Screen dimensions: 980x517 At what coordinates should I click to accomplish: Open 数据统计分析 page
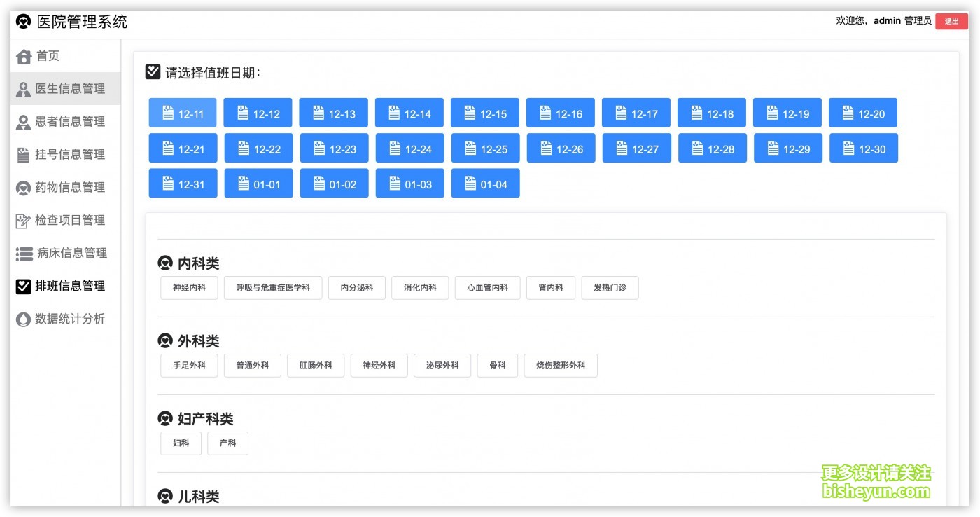65,319
